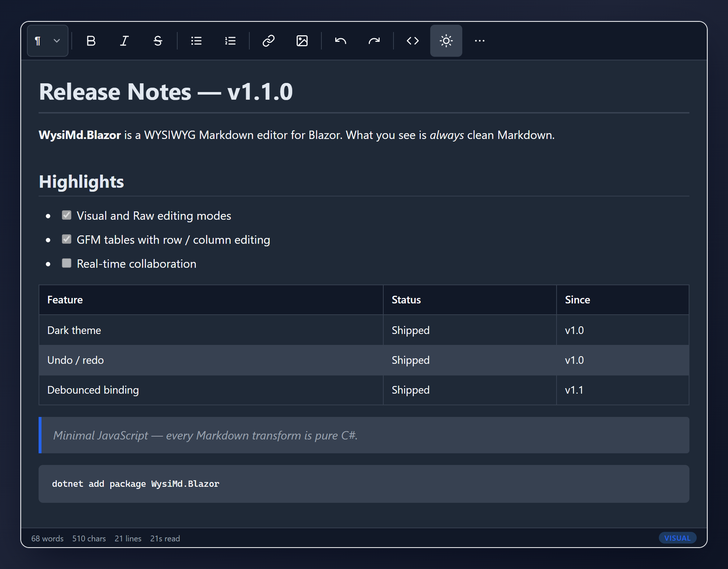Click the Highlights heading
Viewport: 728px width, 569px height.
tap(82, 182)
